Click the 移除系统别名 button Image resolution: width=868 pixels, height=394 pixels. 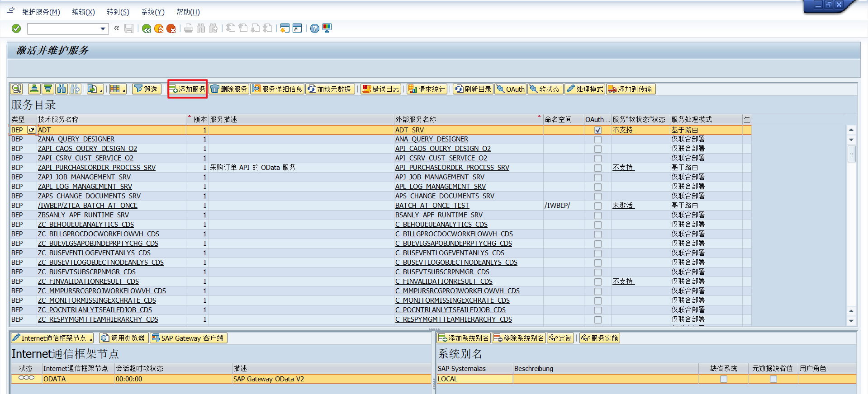519,338
